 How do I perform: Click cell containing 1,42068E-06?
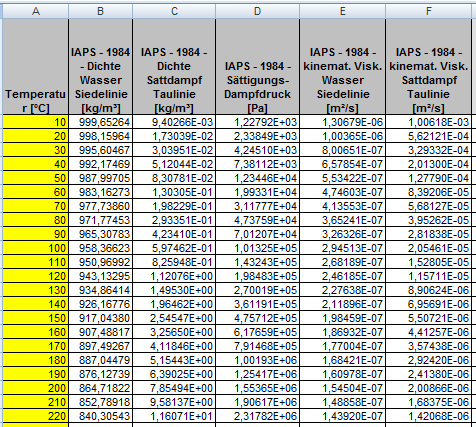click(428, 416)
